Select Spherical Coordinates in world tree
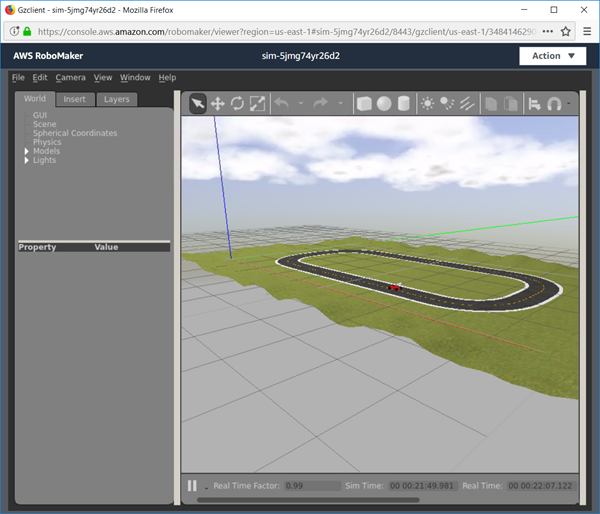 (74, 133)
